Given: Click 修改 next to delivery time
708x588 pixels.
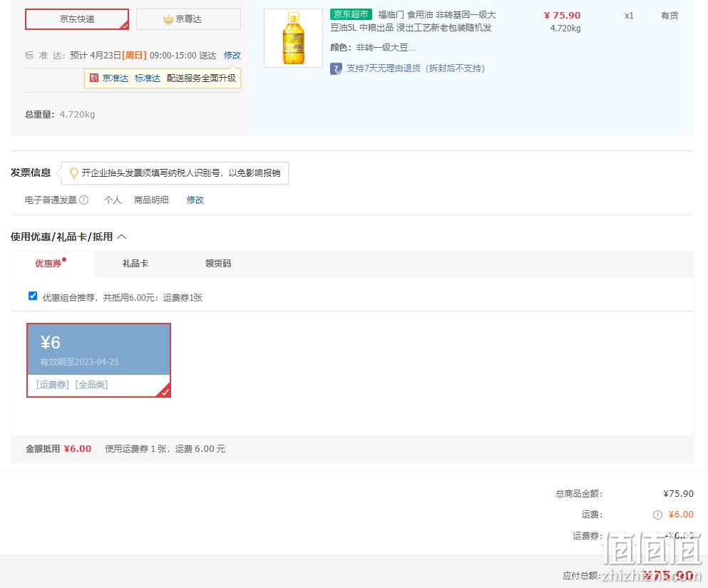Looking at the screenshot, I should (x=232, y=55).
